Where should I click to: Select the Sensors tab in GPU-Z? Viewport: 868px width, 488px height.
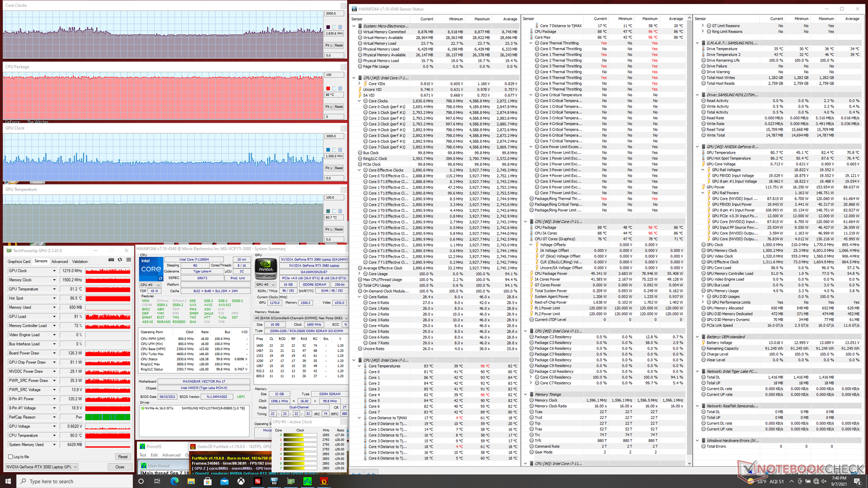click(41, 261)
